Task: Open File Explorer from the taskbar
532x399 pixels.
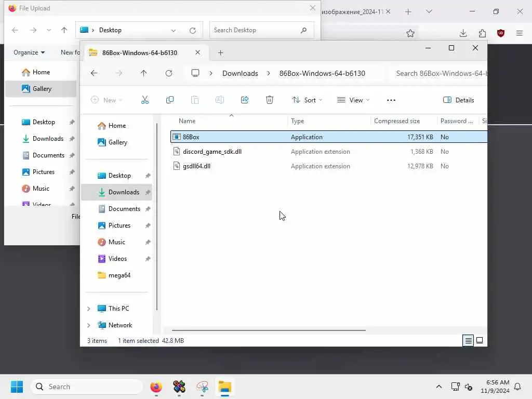Action: pos(224,387)
